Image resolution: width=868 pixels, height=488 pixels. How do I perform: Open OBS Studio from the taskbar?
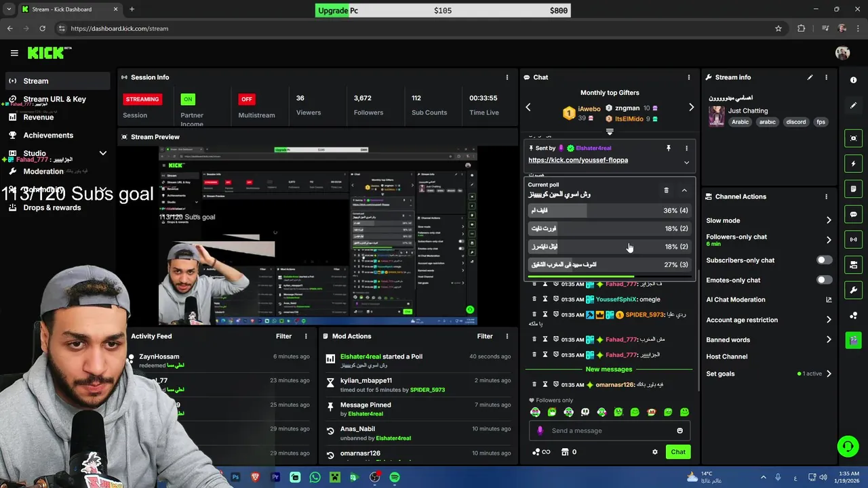374,477
